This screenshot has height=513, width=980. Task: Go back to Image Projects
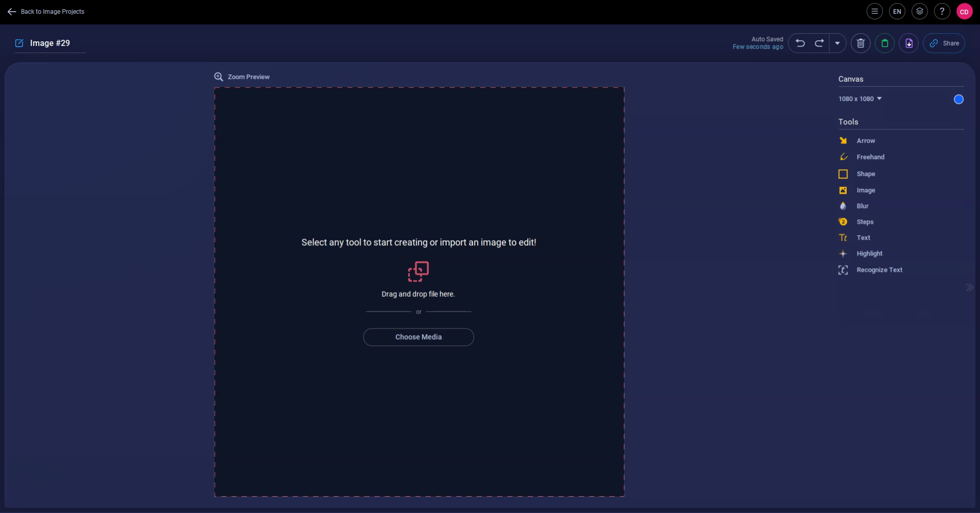(x=46, y=12)
